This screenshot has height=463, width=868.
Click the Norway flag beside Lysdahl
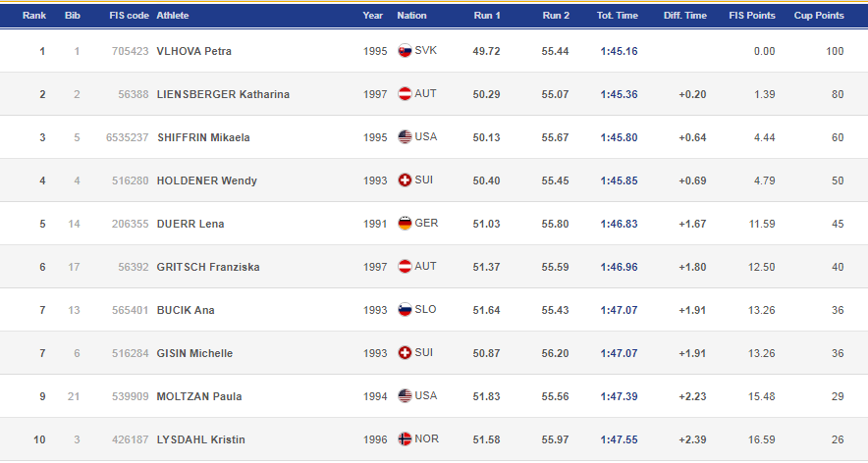pos(405,438)
